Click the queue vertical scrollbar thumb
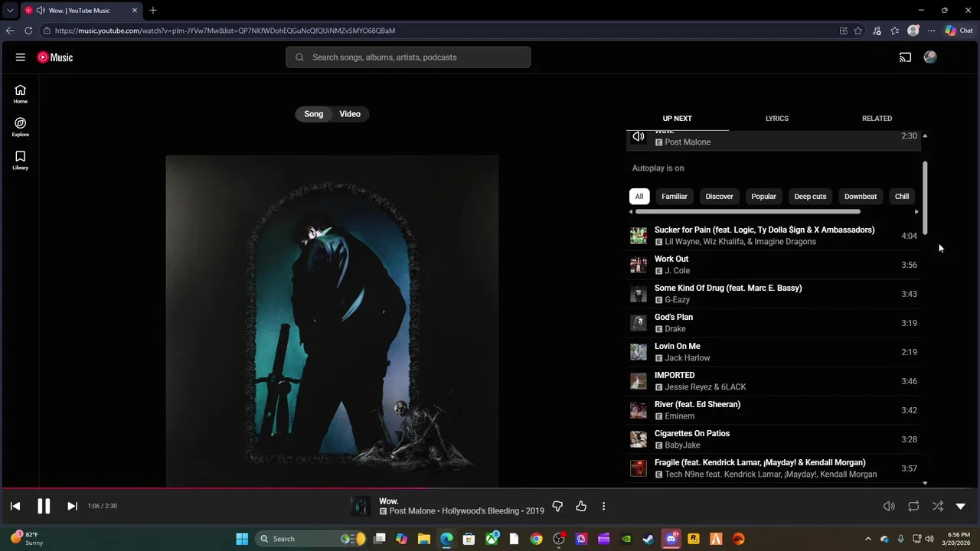Viewport: 980px width, 551px height. click(x=925, y=197)
